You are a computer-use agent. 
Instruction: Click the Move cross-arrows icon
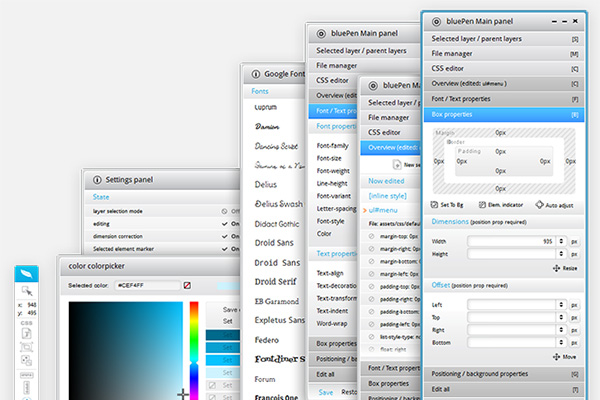coord(556,357)
